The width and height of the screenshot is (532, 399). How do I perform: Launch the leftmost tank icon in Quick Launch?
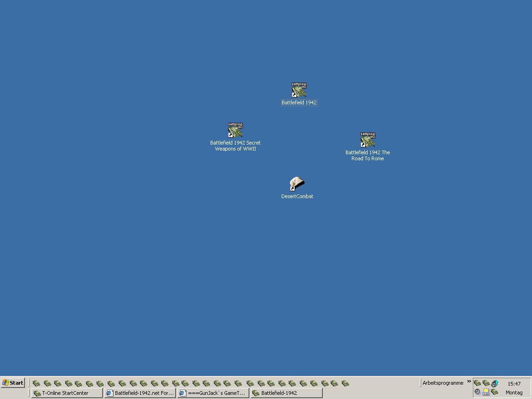tap(36, 383)
